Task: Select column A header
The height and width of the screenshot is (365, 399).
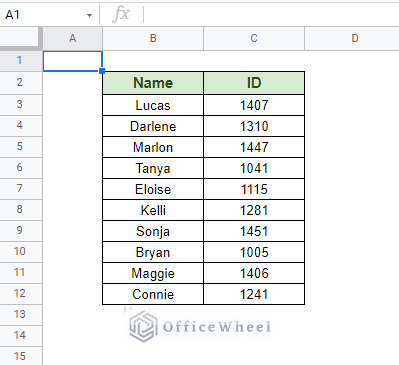Action: pos(73,38)
